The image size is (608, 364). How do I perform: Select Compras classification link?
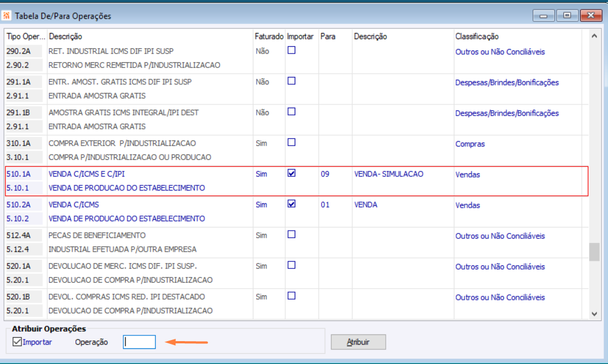tap(470, 144)
